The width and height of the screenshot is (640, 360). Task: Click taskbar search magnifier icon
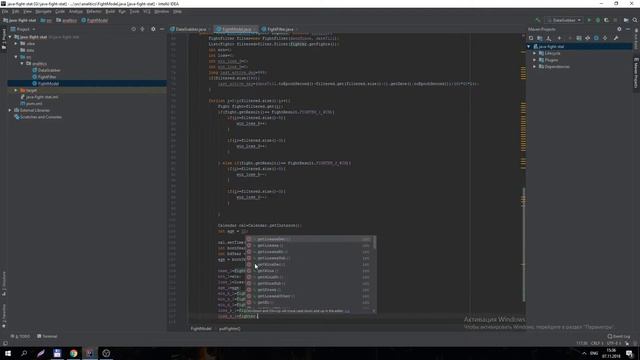pos(24,353)
